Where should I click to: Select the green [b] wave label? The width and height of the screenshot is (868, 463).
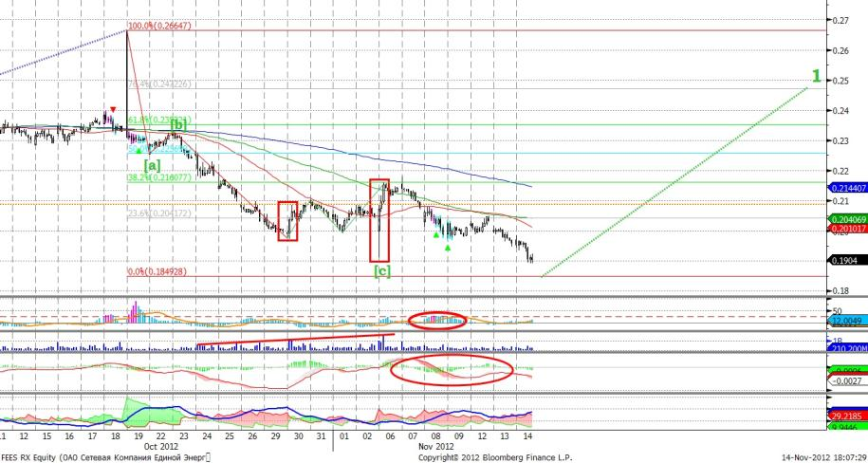pyautogui.click(x=178, y=124)
